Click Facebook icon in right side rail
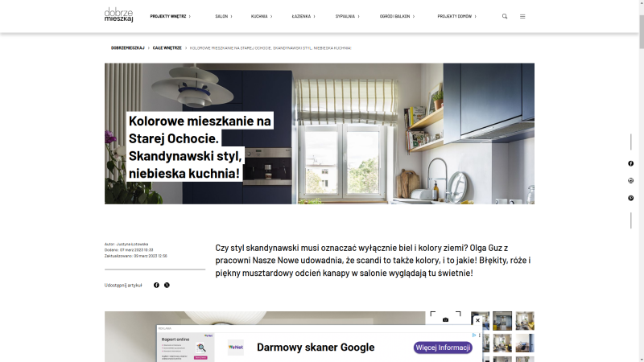The height and width of the screenshot is (362, 644). click(630, 163)
